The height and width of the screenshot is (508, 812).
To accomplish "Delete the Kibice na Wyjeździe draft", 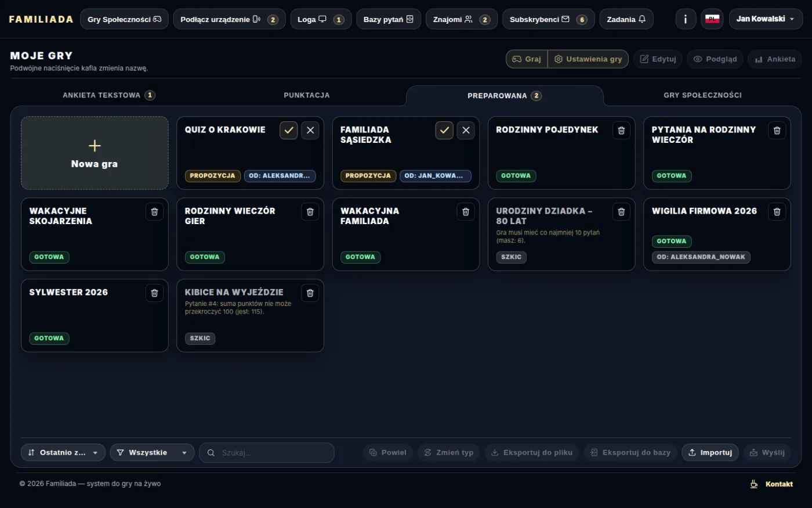I will point(310,293).
